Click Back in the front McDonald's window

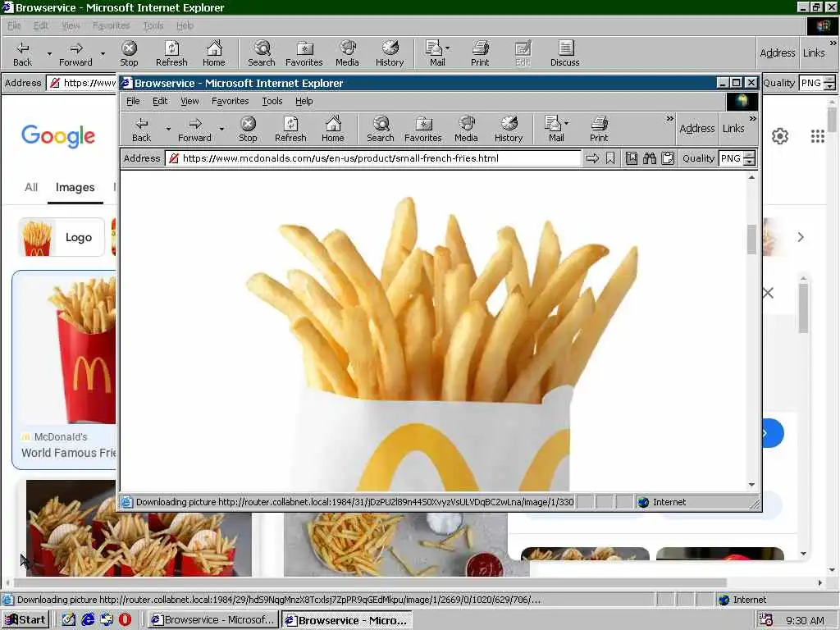[x=141, y=130]
